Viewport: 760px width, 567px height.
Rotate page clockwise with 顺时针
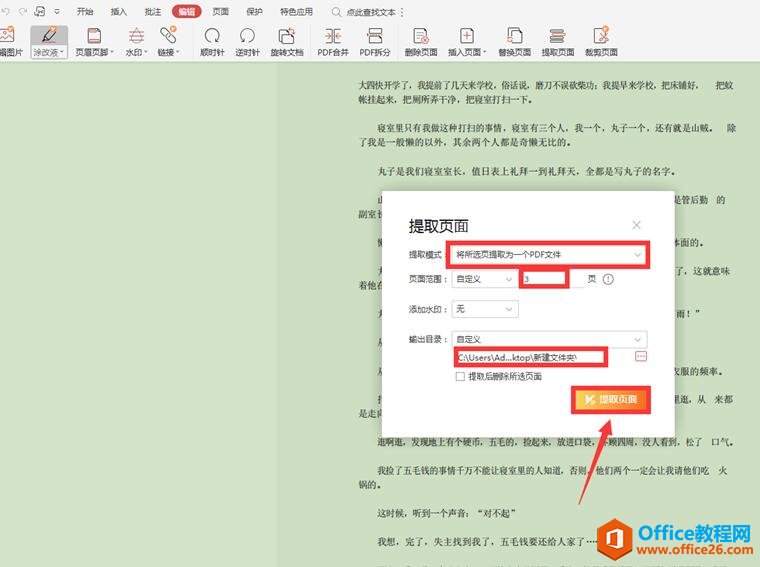(x=212, y=36)
